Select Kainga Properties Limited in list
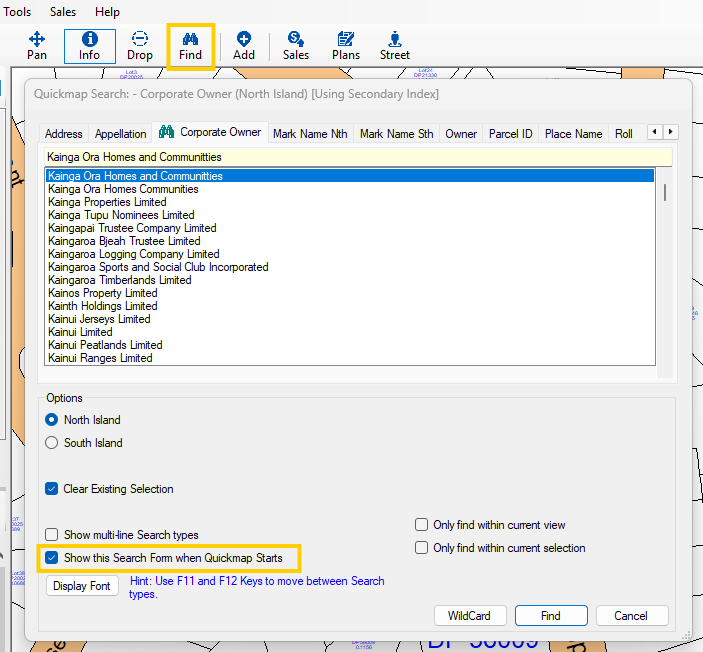Viewport: 703px width, 652px height. tap(107, 202)
